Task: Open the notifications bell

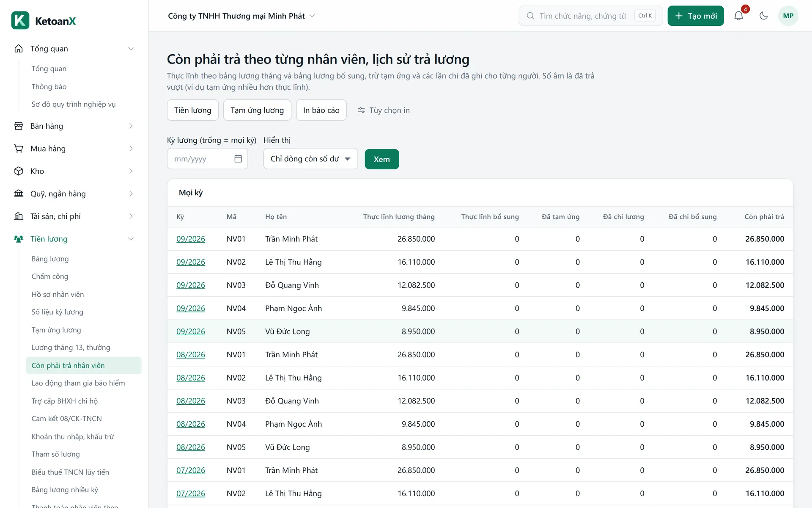Action: [738, 16]
